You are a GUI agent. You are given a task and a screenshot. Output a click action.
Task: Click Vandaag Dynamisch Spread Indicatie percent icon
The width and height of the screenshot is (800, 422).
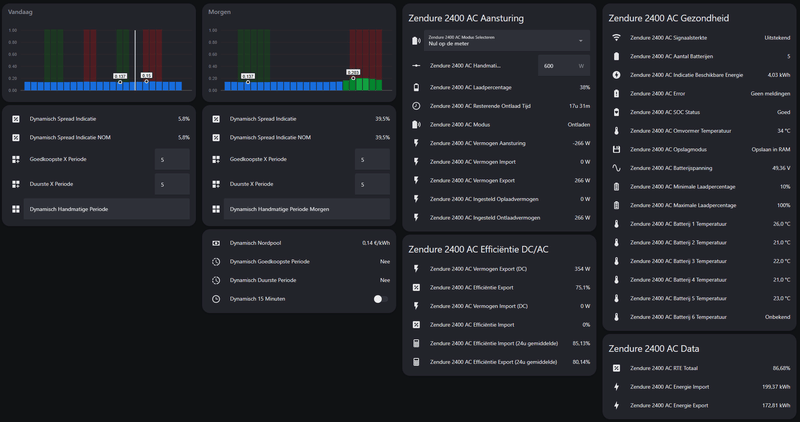[16, 119]
